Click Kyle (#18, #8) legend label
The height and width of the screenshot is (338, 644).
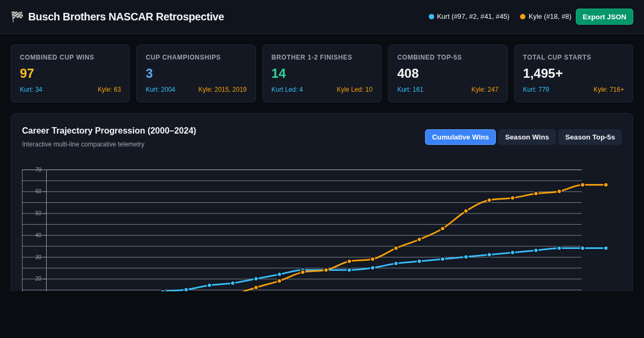[550, 17]
